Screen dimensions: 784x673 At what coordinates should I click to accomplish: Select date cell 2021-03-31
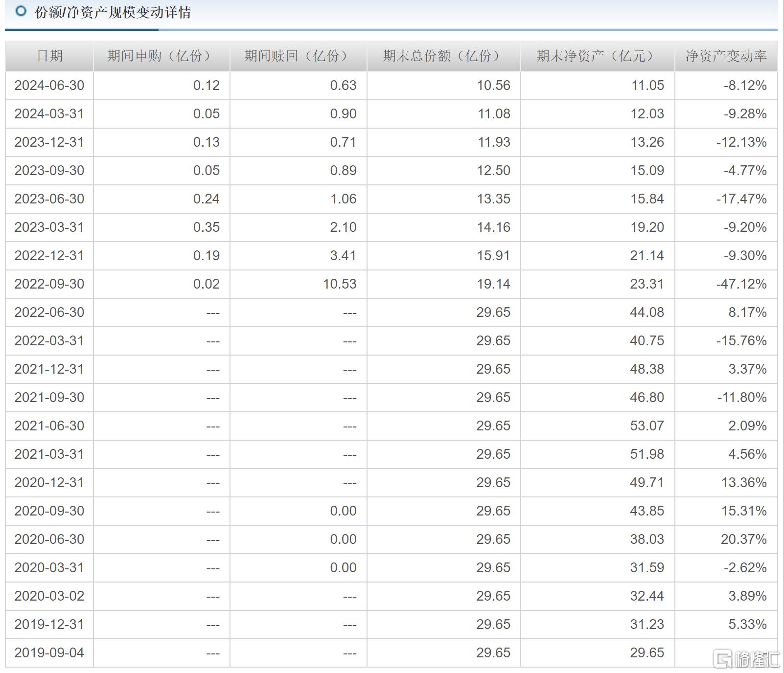coord(49,454)
